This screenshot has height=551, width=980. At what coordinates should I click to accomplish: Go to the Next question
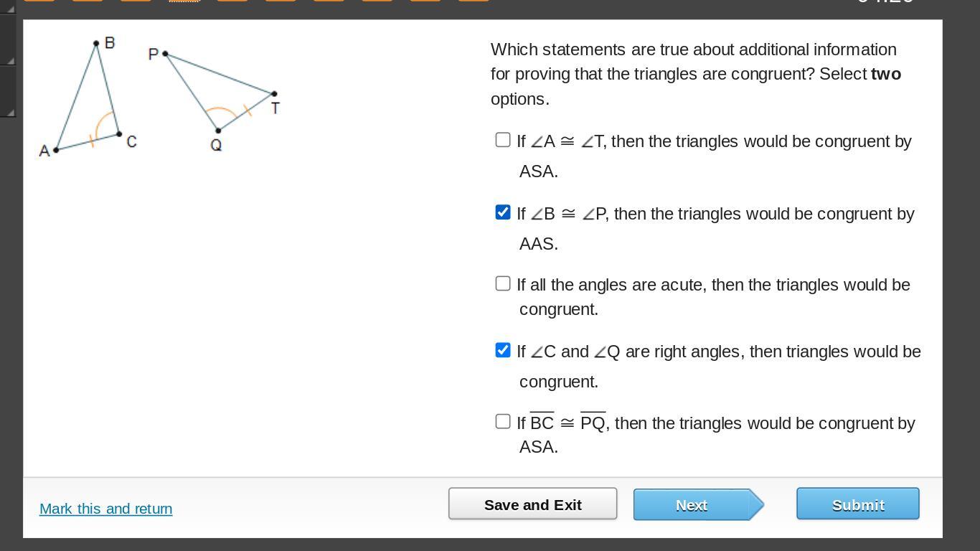click(x=692, y=505)
